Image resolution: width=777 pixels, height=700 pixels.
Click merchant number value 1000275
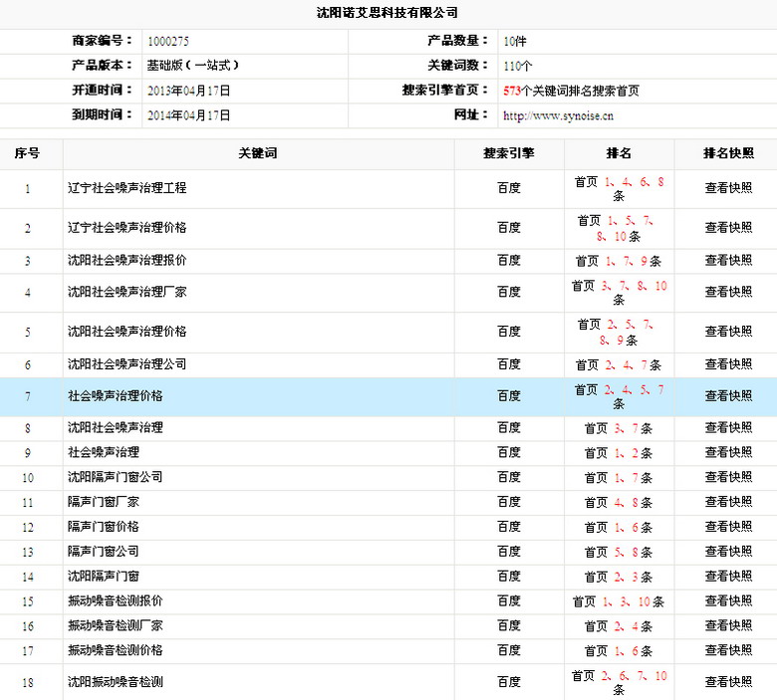click(x=168, y=42)
